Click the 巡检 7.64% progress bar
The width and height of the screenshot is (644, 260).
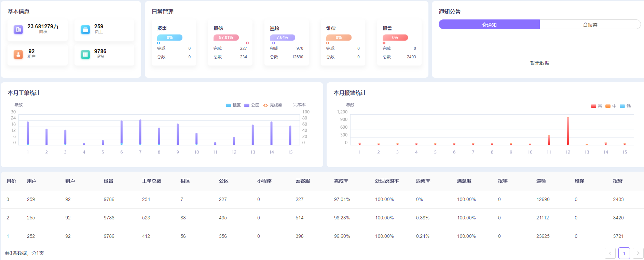click(283, 38)
